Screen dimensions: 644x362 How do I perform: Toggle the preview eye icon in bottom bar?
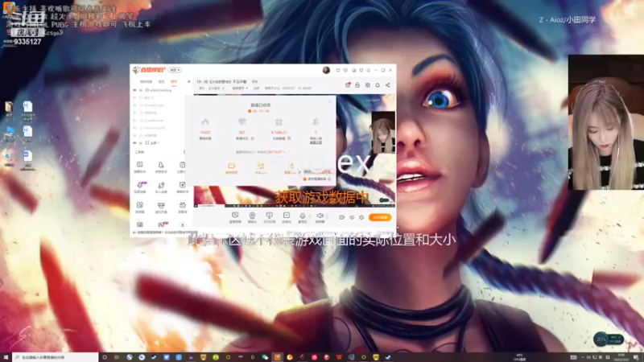tap(352, 217)
